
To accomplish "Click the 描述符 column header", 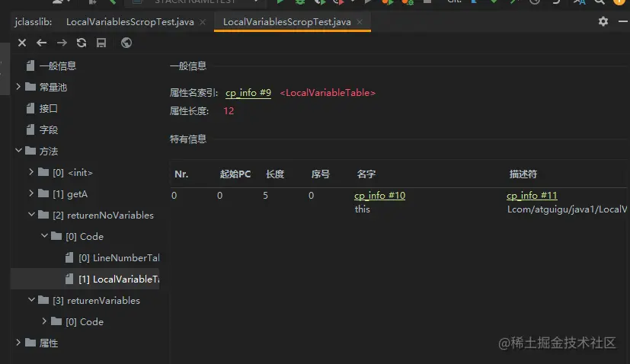I will (x=523, y=174).
